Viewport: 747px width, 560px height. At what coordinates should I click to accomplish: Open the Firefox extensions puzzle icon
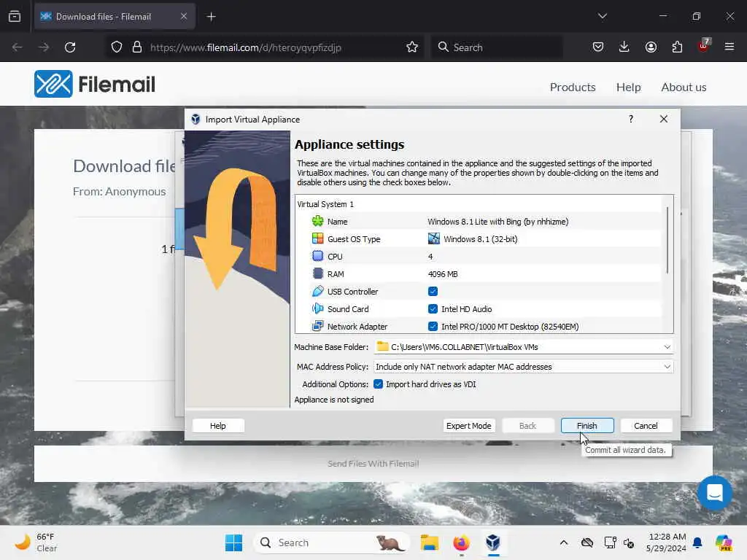(x=677, y=47)
